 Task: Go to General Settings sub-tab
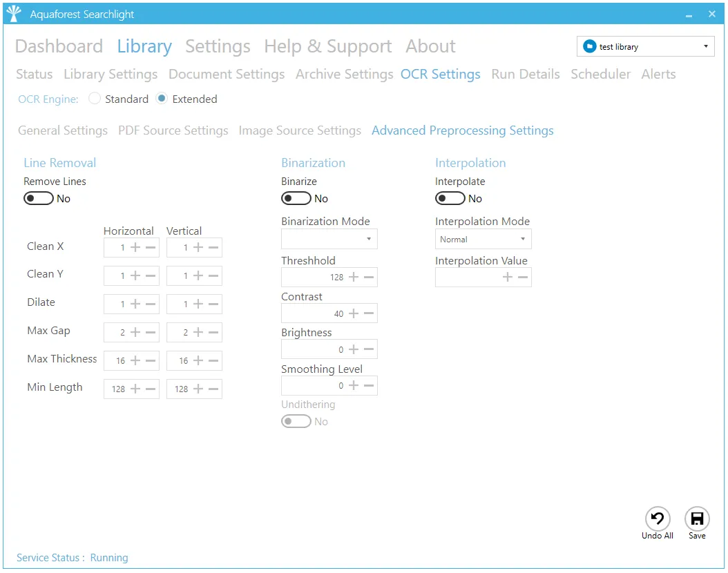click(x=63, y=130)
